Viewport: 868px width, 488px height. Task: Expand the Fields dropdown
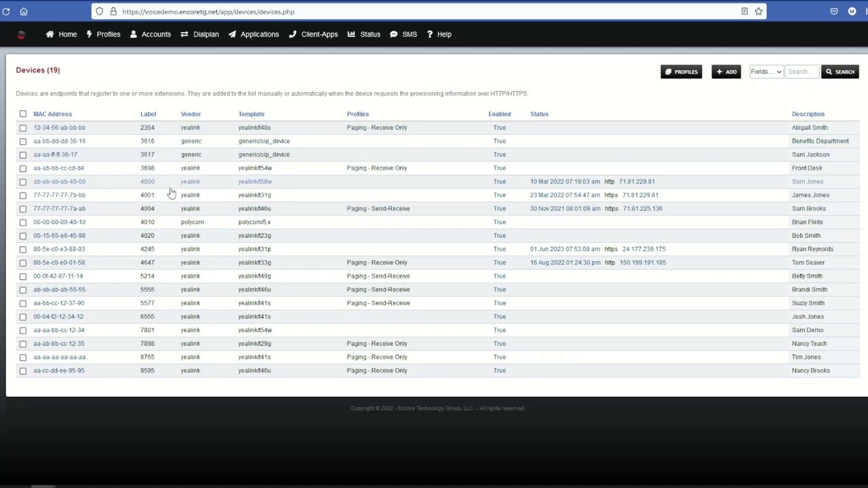pyautogui.click(x=766, y=72)
